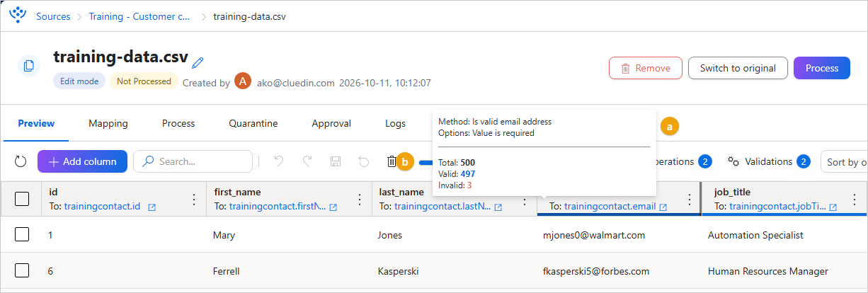Click the ako@cluedin.com creator text

(296, 83)
